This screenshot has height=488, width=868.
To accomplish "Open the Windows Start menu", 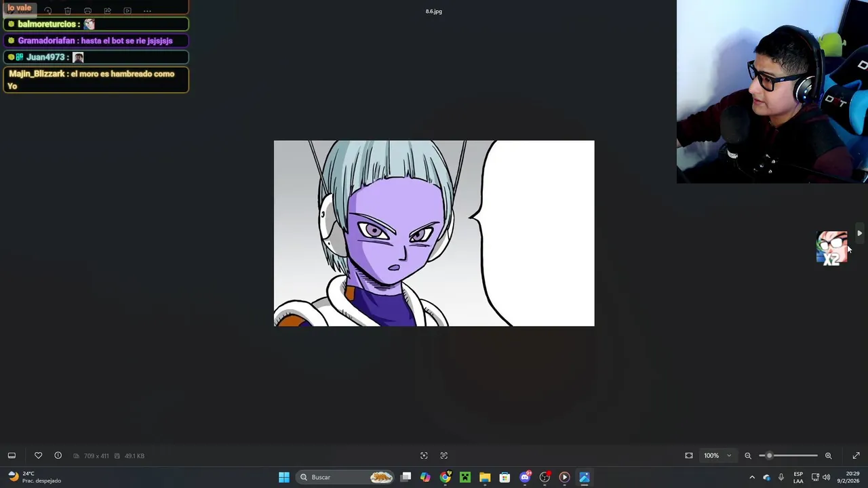I will [284, 477].
